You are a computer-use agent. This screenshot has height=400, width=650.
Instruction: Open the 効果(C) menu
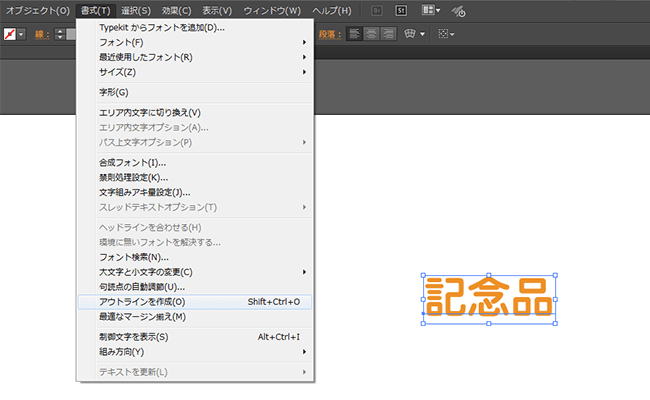(x=176, y=11)
